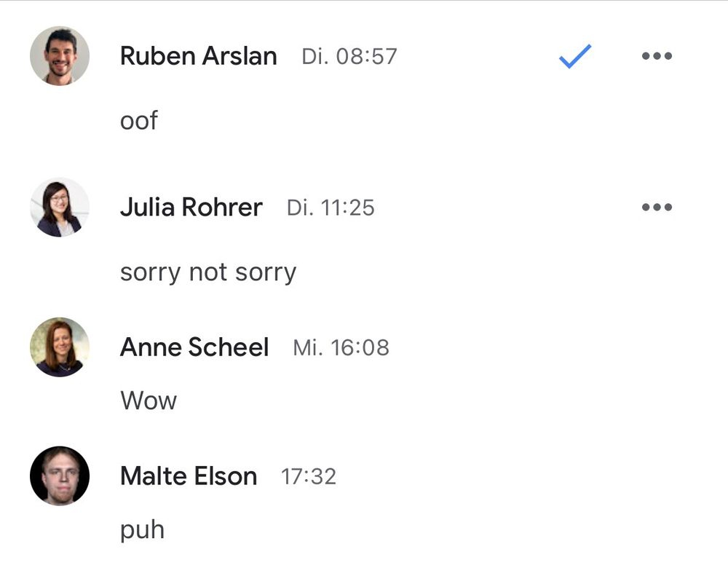Open more options for Julia Rohrer's comment
The image size is (728, 568).
tap(657, 207)
